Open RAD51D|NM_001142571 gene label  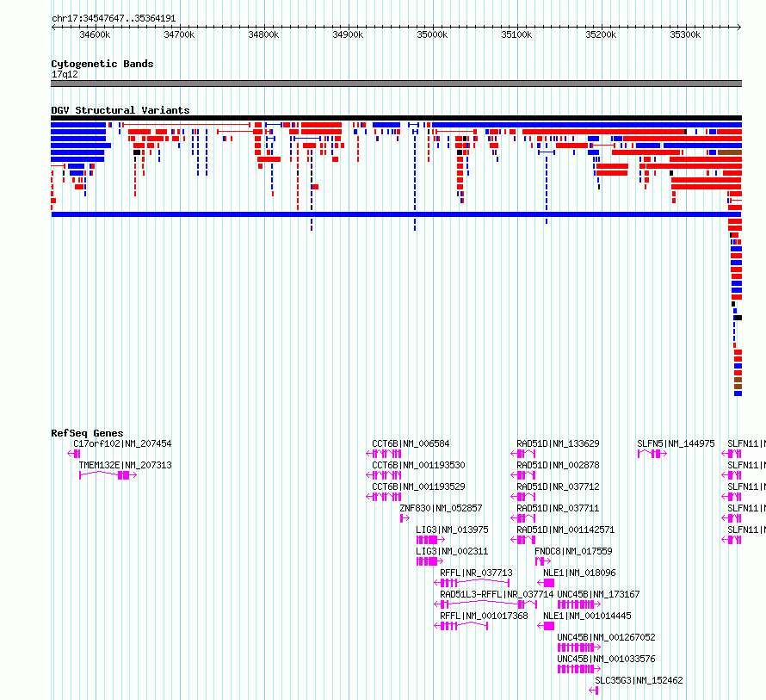pyautogui.click(x=565, y=530)
